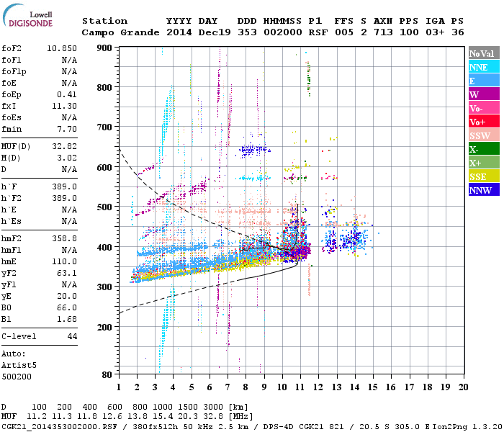This screenshot has height=432, width=504.
Task: Click the yF2 value 63.1
Action: 67,273
